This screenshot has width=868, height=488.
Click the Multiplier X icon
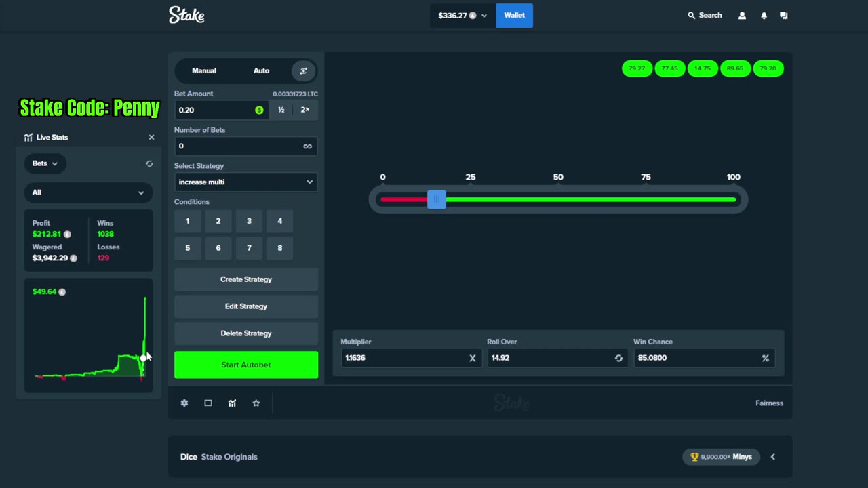[x=473, y=358]
